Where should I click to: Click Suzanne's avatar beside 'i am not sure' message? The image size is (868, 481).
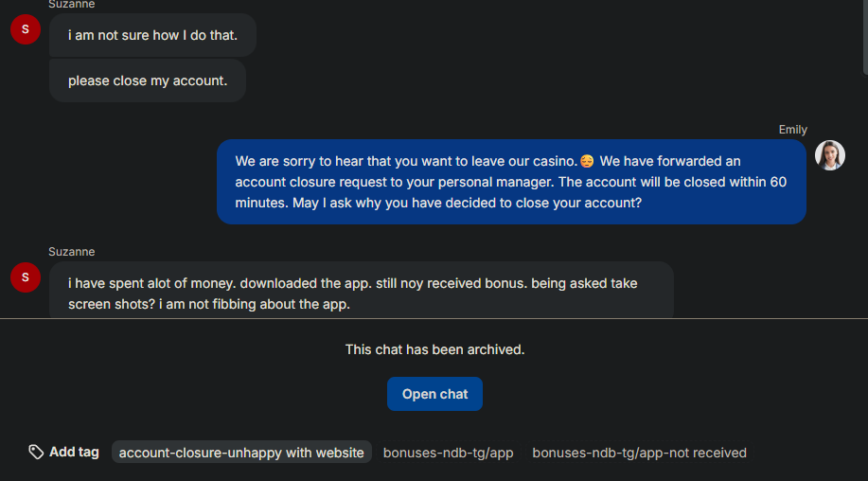pos(25,29)
